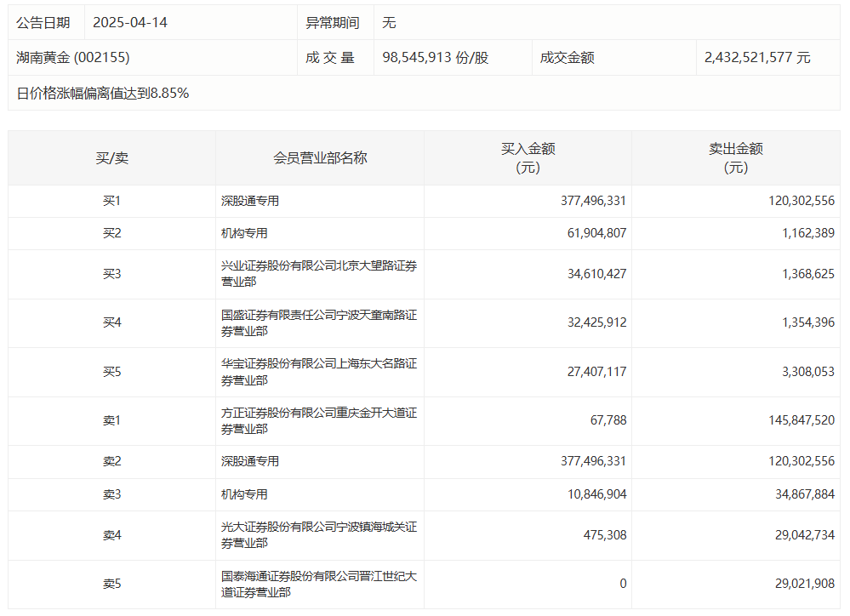Click the text 日价格涨幅偏离值达到8.85%
850x616 pixels.
tap(102, 94)
